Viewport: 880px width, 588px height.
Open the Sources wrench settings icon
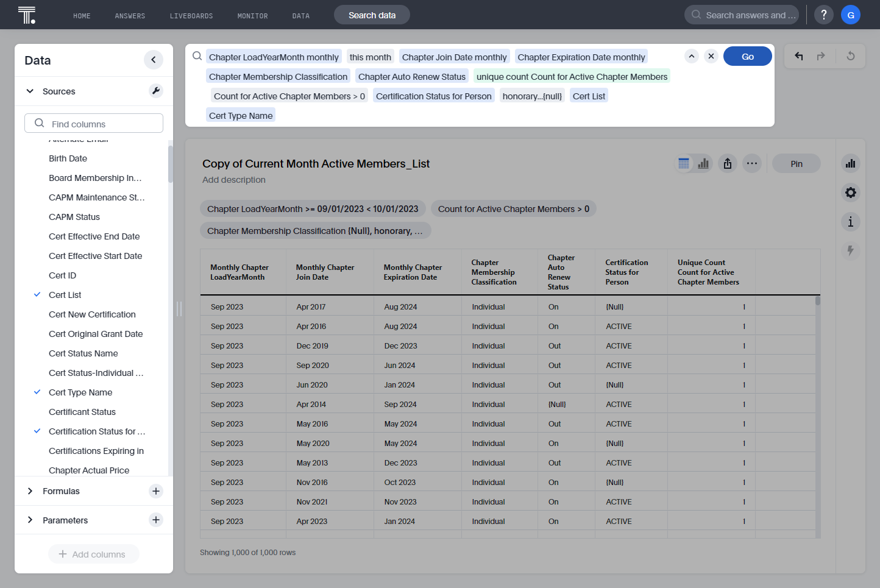[156, 91]
